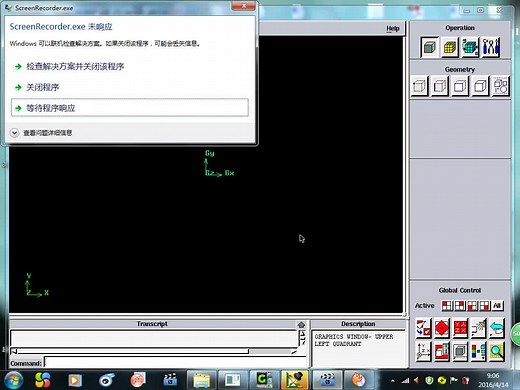Choose the Vertex geometry command button
The width and height of the screenshot is (520, 390).
click(419, 86)
